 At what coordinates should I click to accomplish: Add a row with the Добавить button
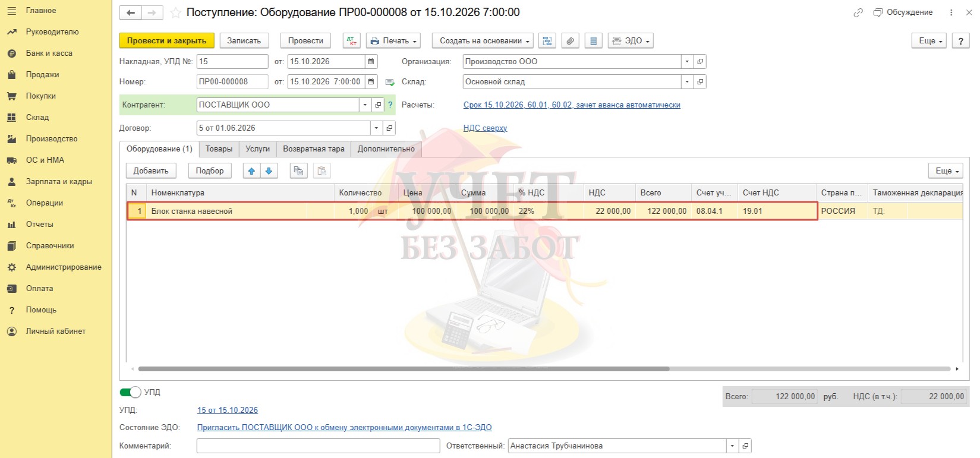click(x=151, y=170)
